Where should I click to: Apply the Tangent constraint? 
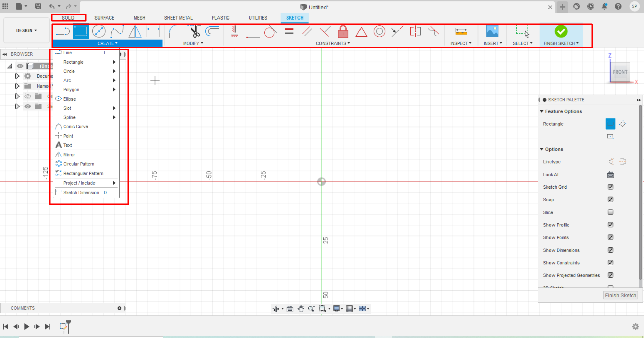(270, 32)
